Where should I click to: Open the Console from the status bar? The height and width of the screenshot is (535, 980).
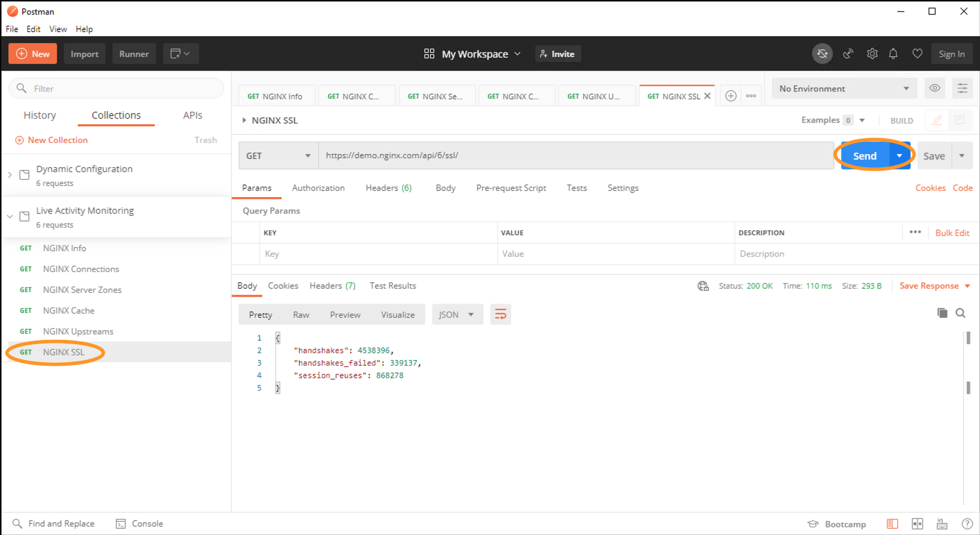point(139,524)
